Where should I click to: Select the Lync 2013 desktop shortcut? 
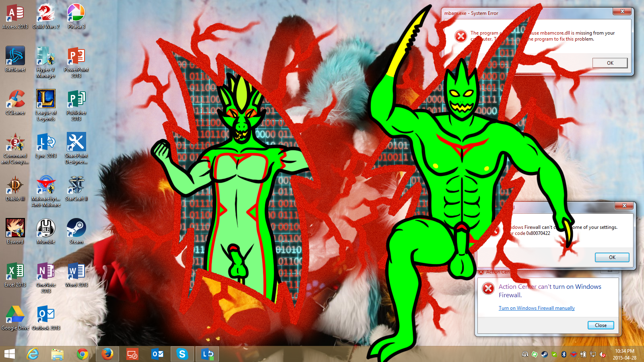(x=46, y=145)
